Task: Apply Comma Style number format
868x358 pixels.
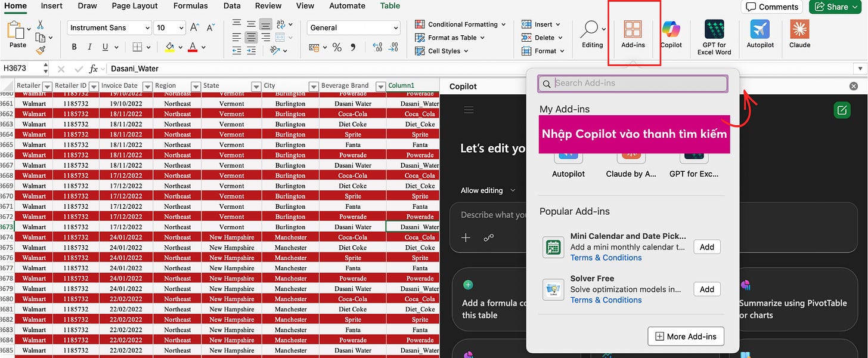Action: point(354,48)
